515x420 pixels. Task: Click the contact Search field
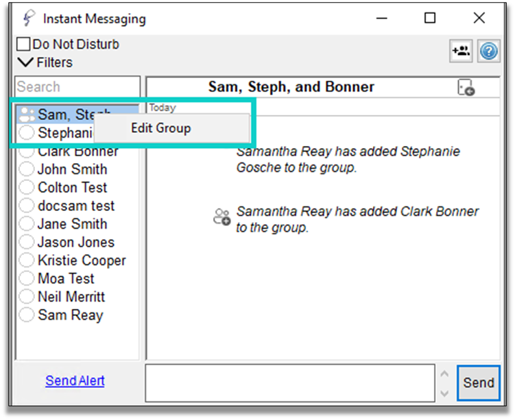point(77,87)
